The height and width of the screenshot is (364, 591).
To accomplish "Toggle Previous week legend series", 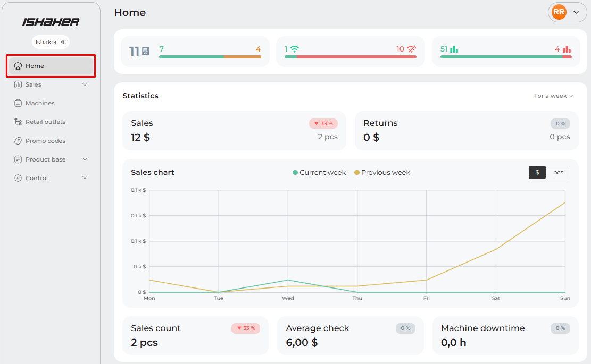I will (382, 173).
